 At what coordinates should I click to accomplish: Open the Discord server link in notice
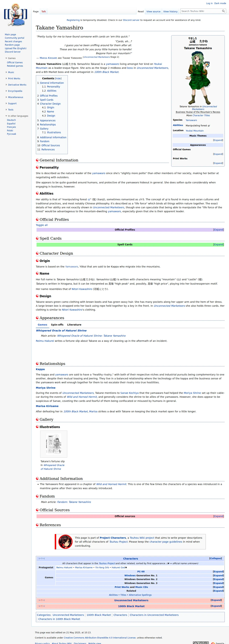131,20
